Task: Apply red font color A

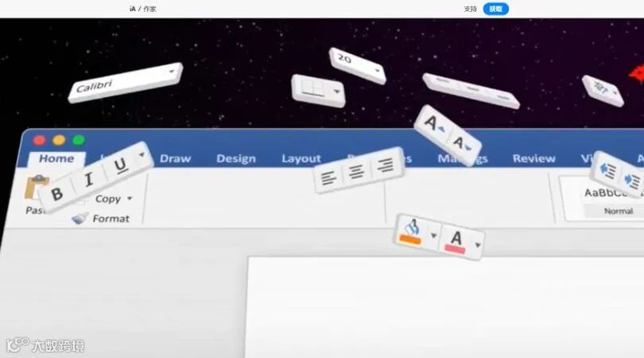Action: 456,242
